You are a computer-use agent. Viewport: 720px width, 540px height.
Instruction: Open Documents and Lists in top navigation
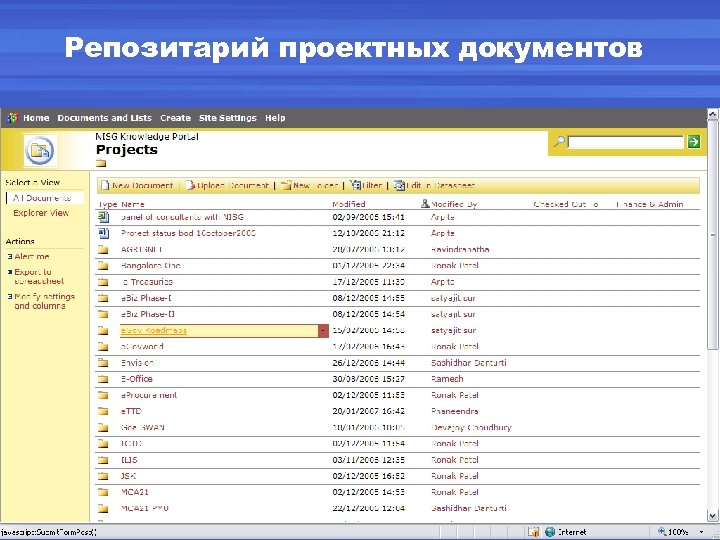[x=105, y=118]
